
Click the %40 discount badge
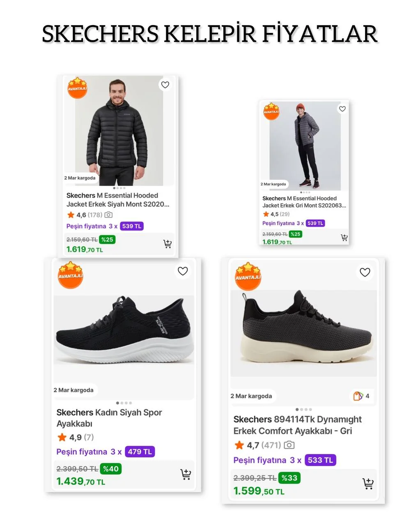click(110, 469)
